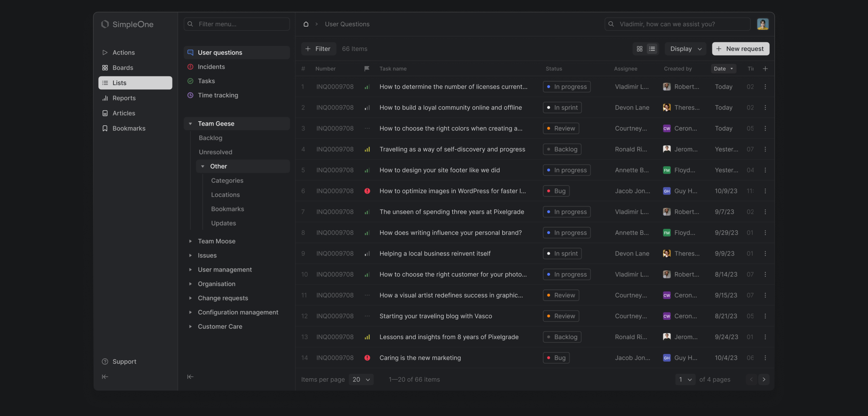This screenshot has width=868, height=416.
Task: Open Incidents in the menu
Action: 211,67
